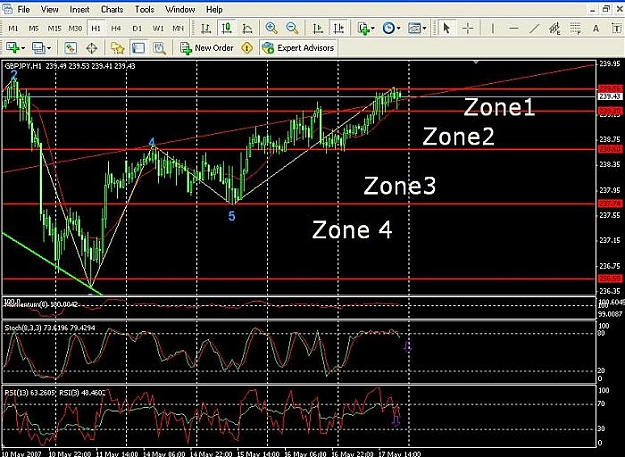Pick the vertical line drawing tool
Screen dimensions: 625x457
pyautogui.click(x=493, y=28)
